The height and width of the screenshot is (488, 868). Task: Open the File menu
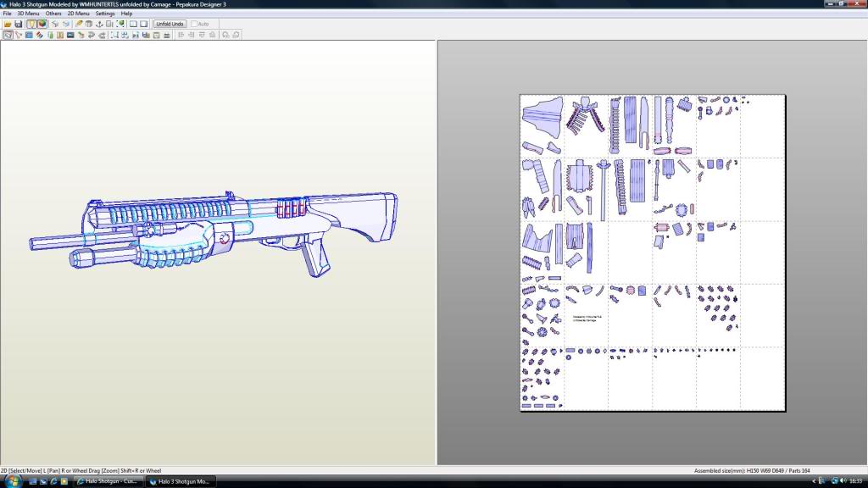(7, 14)
